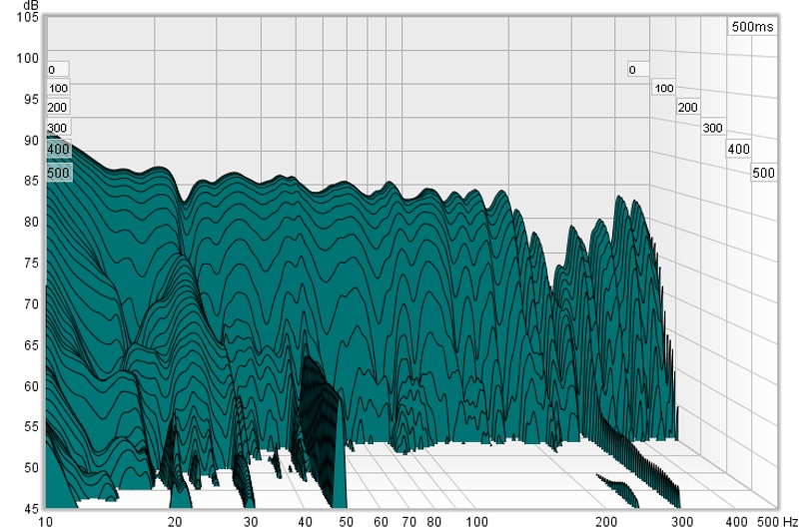
Task: Select the 40 Hz frequency axis tick
Action: pos(305,522)
